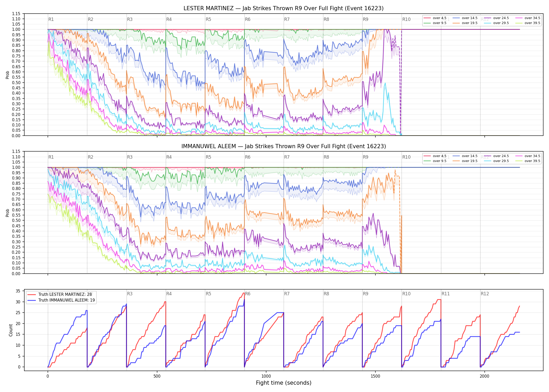Image resolution: width=549 pixels, height=392 pixels.
Task: Click the 'Fight time (seconds)' axis label
Action: (284, 383)
